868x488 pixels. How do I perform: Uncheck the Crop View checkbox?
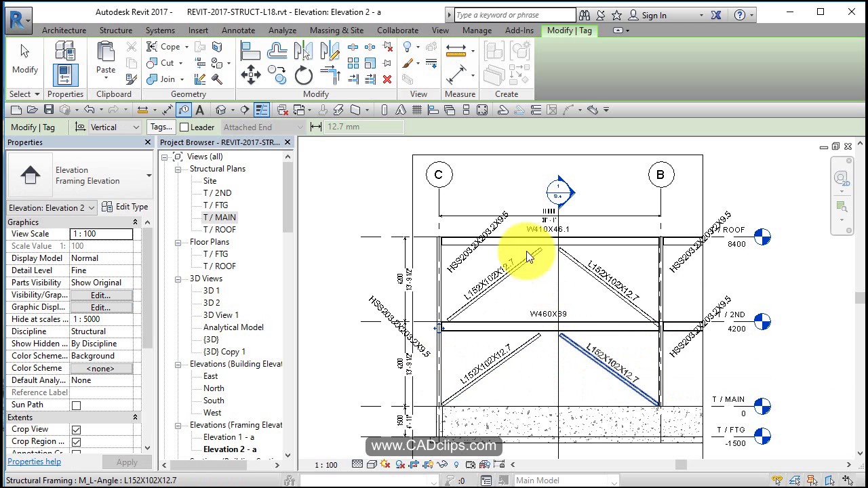click(x=76, y=430)
